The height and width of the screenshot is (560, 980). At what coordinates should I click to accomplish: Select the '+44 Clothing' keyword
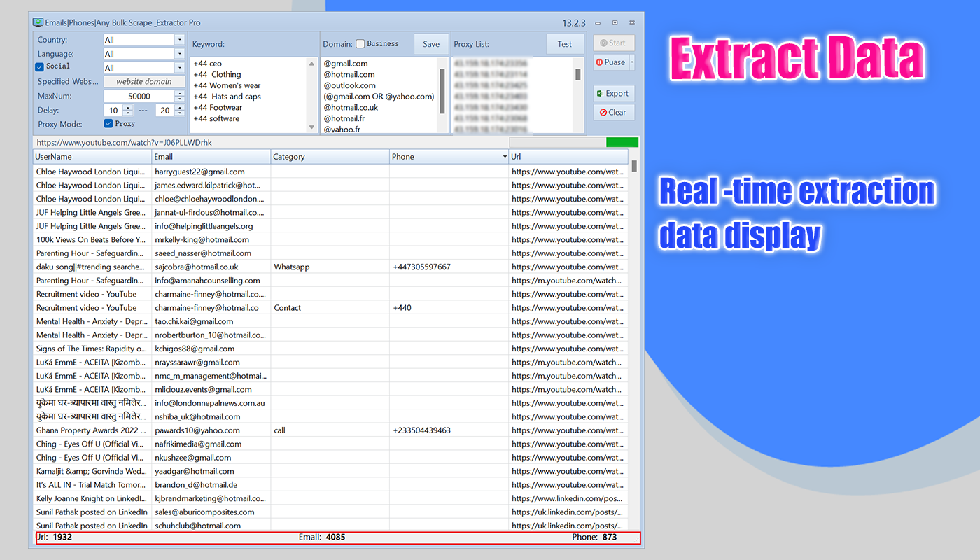tap(217, 74)
